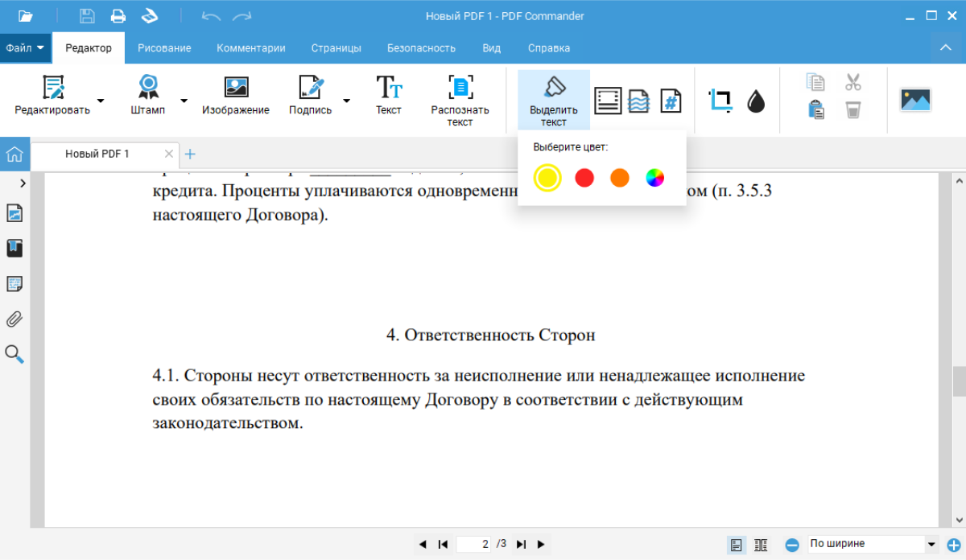The height and width of the screenshot is (560, 966).
Task: Choose the Штамп stamp tool
Action: pos(148,95)
